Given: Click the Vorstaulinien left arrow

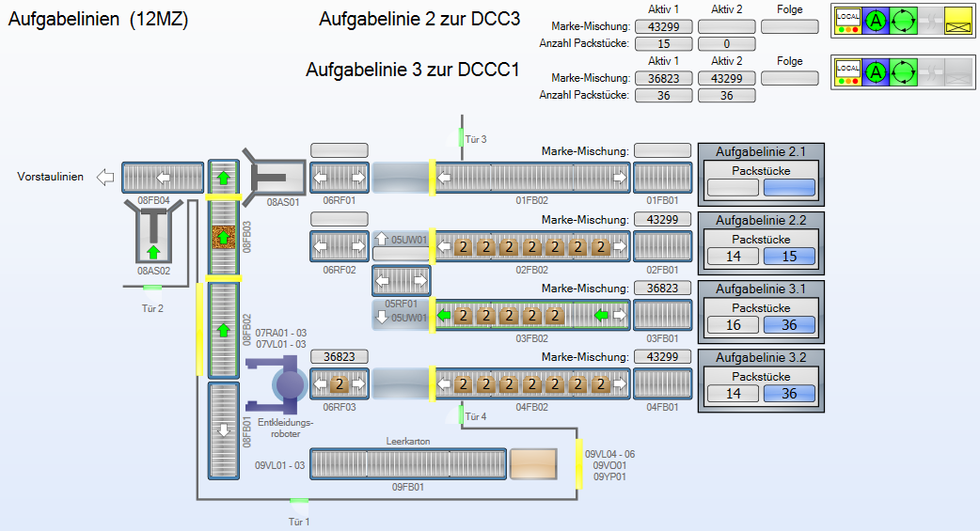Looking at the screenshot, I should (106, 177).
